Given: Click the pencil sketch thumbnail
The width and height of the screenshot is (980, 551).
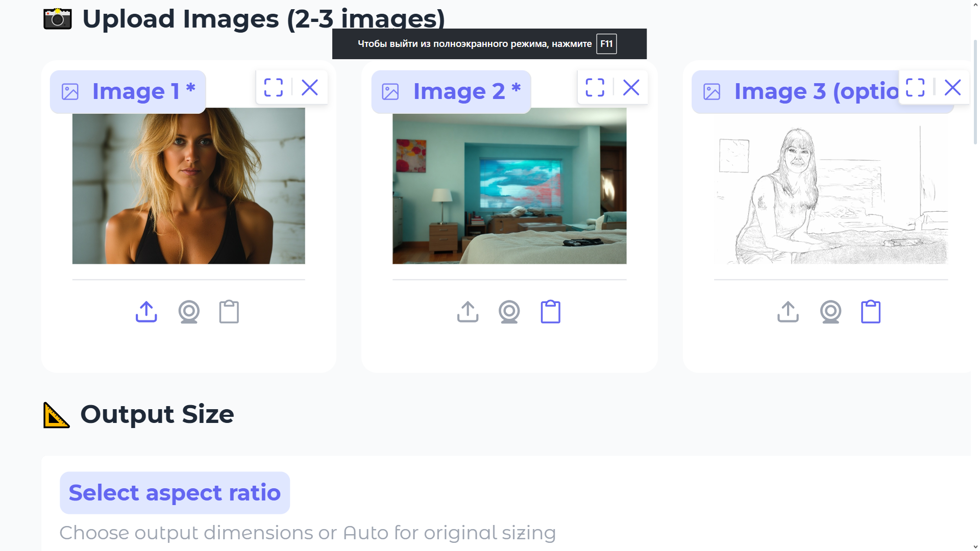Looking at the screenshot, I should 830,194.
